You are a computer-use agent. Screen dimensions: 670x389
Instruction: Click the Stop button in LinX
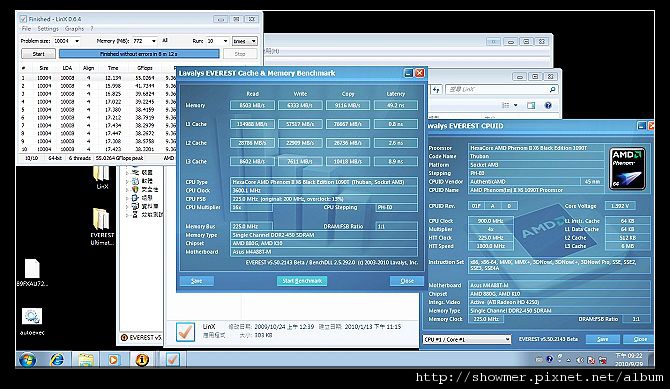point(240,54)
